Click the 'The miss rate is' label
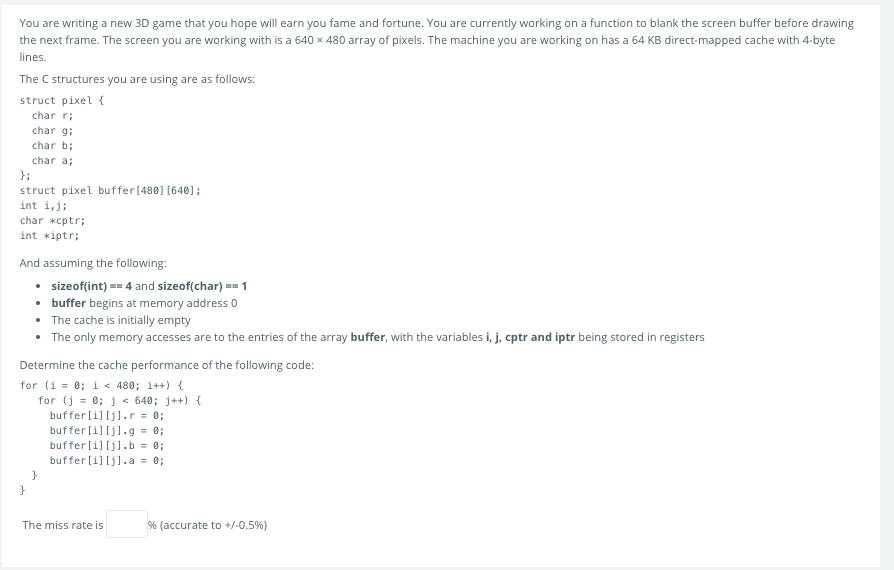The height and width of the screenshot is (570, 894). [63, 525]
